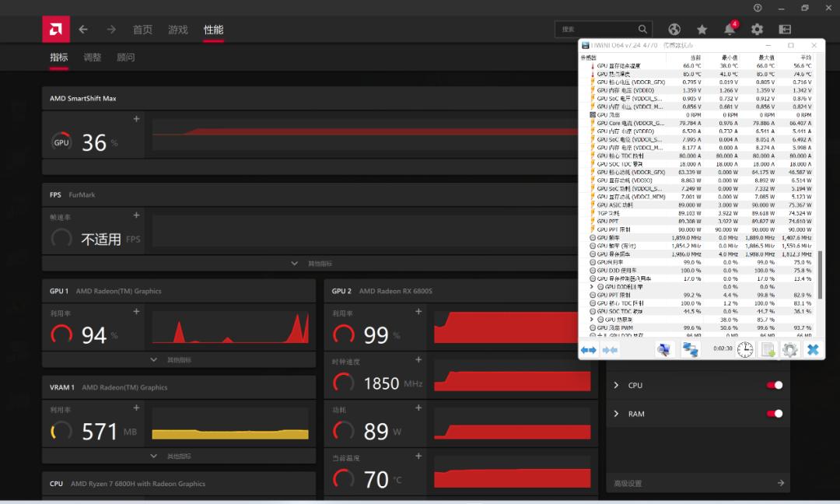This screenshot has width=840, height=504.
Task: Open the sensor settings gear in HWiNFO64
Action: [790, 349]
